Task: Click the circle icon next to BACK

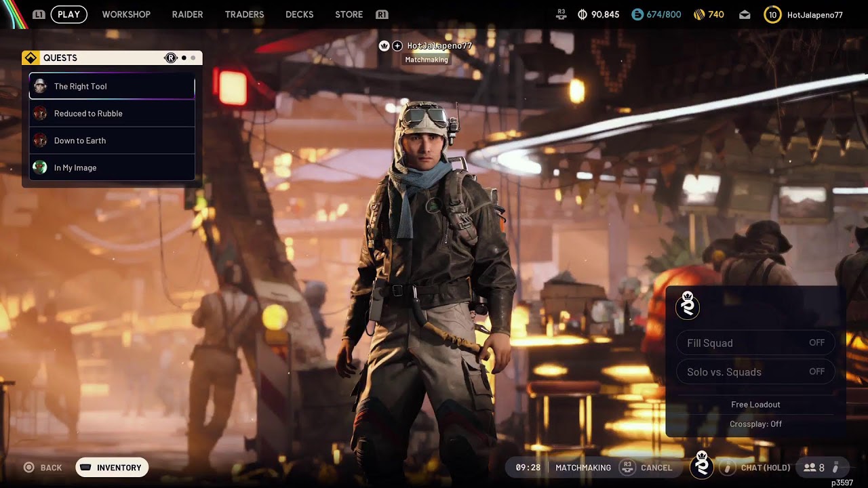Action: pos(29,467)
